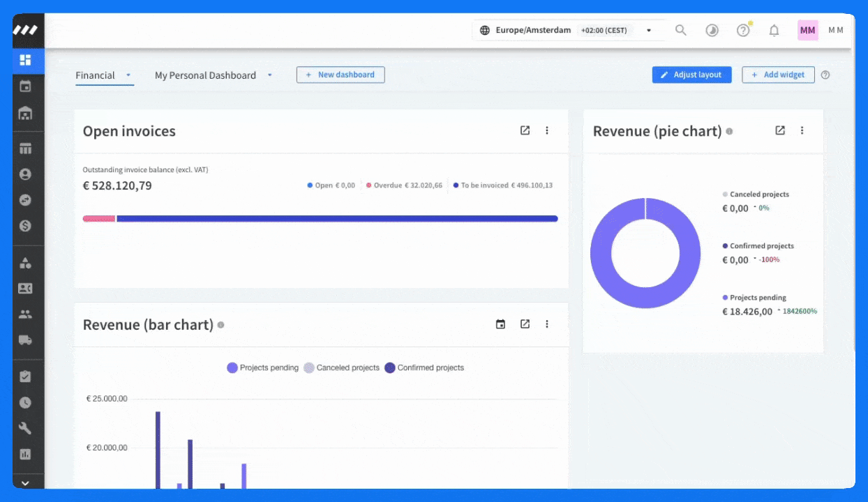
Task: Switch to My Personal Dashboard tab
Action: [x=205, y=75]
